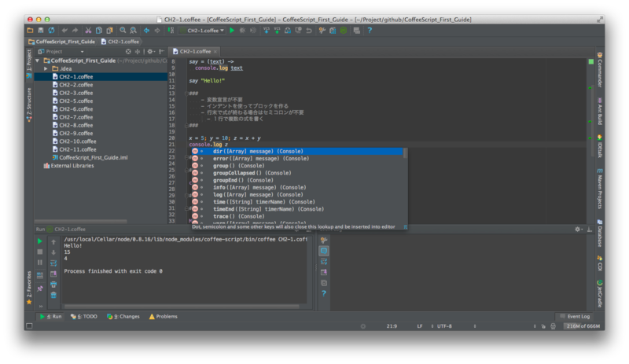Expand the .idea folder
629x364 pixels.
tap(46, 68)
